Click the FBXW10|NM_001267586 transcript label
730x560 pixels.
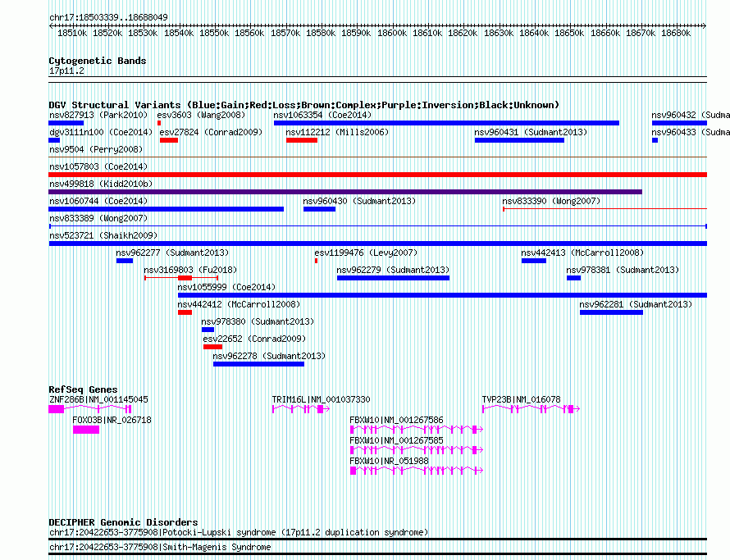(x=396, y=420)
